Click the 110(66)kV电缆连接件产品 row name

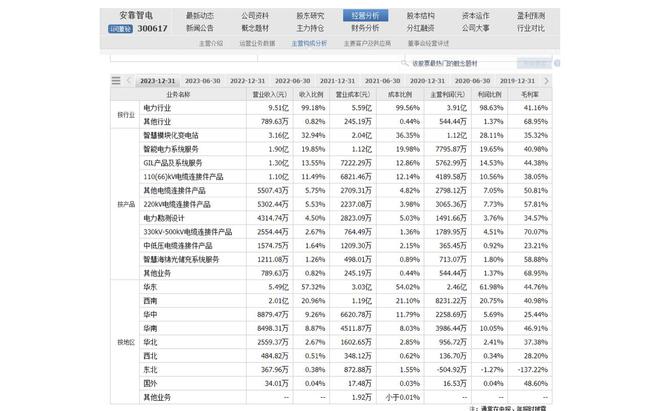coord(183,177)
